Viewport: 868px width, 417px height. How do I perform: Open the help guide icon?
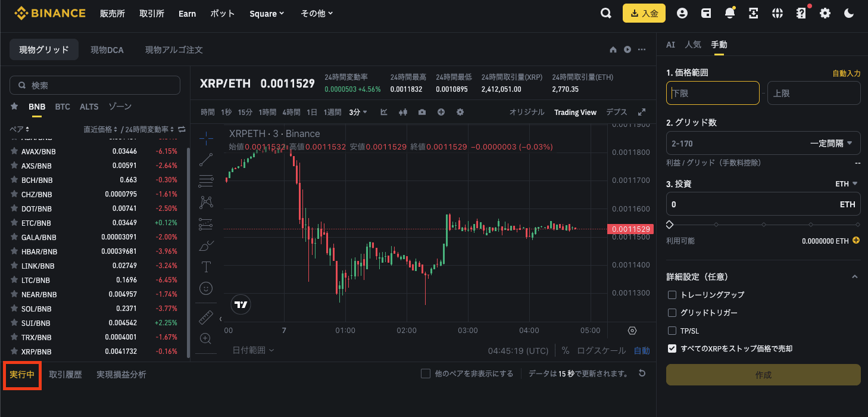pos(801,13)
